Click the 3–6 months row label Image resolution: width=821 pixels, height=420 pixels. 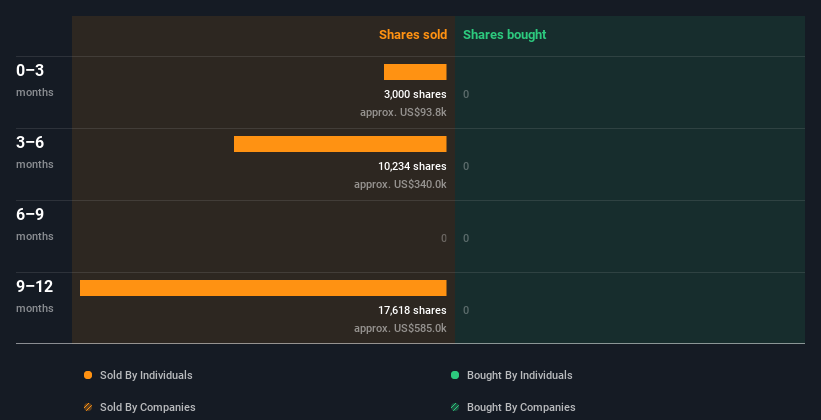35,152
